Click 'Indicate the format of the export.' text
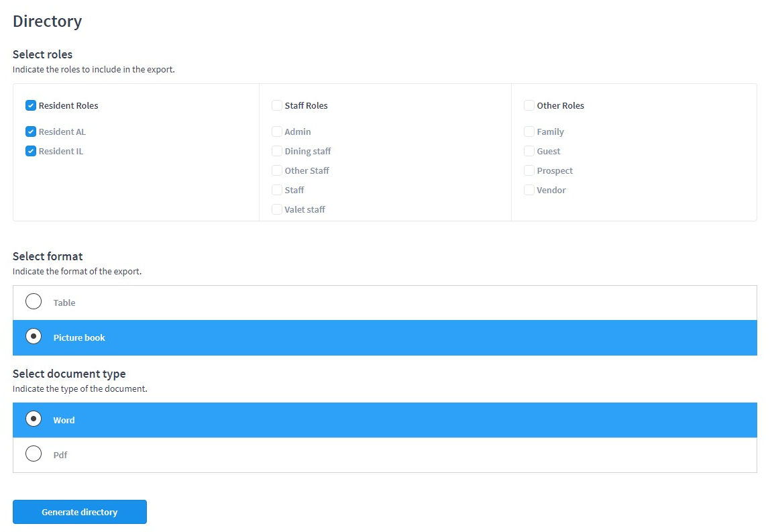This screenshot has width=770, height=532. point(77,271)
